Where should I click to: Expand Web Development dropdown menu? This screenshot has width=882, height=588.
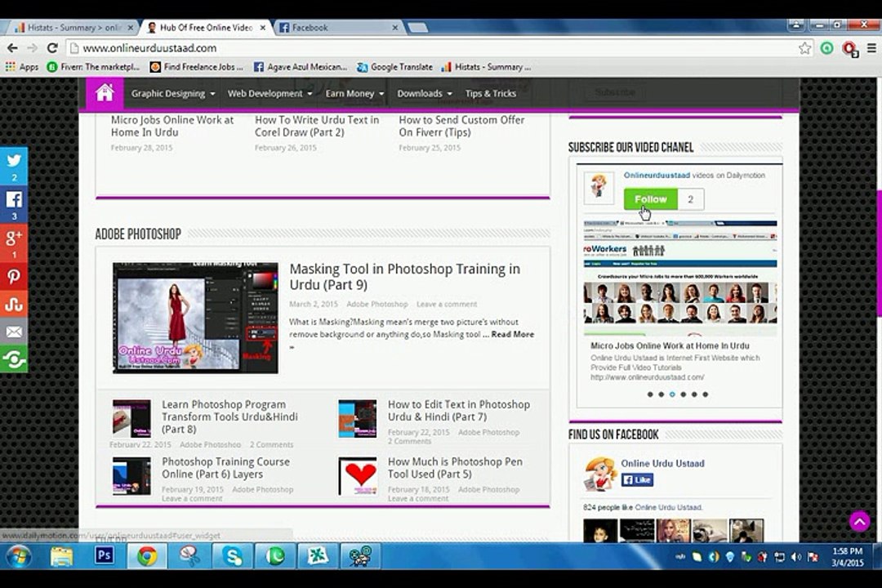coord(269,93)
